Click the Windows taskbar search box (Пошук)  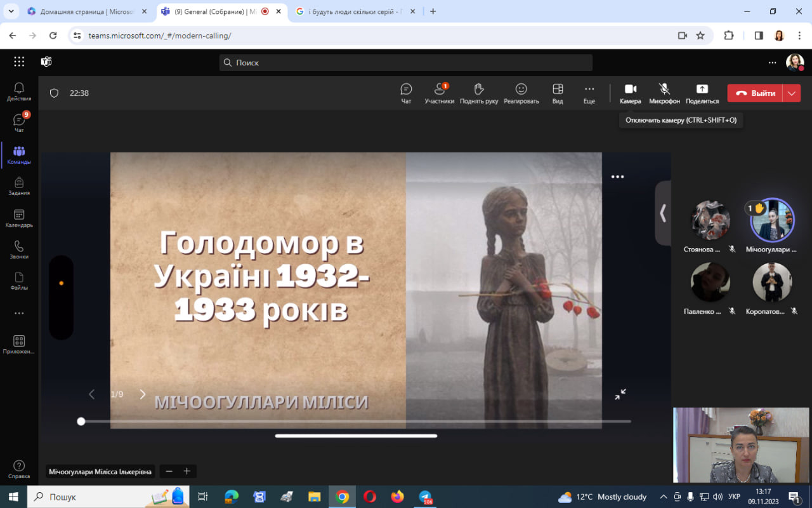[x=108, y=497]
